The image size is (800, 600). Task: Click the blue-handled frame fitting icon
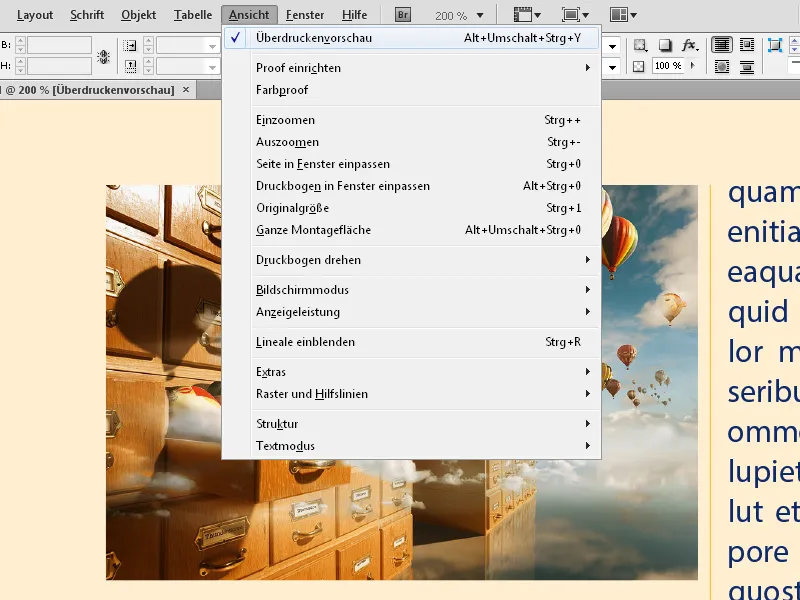774,45
